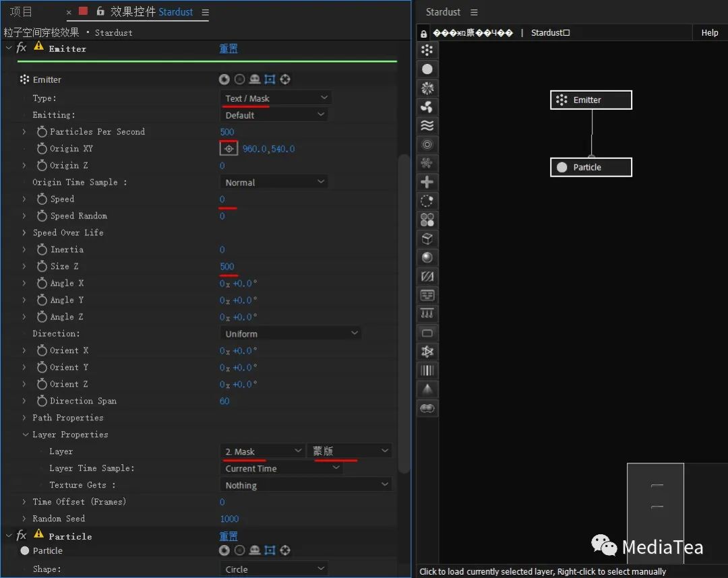Toggle stopwatch for Origin XY
Image resolution: width=728 pixels, height=578 pixels.
[x=42, y=148]
